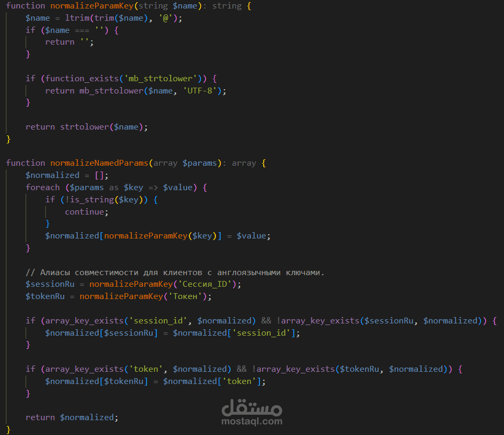Click the continue statement
504x435 pixels.
pyautogui.click(x=87, y=212)
